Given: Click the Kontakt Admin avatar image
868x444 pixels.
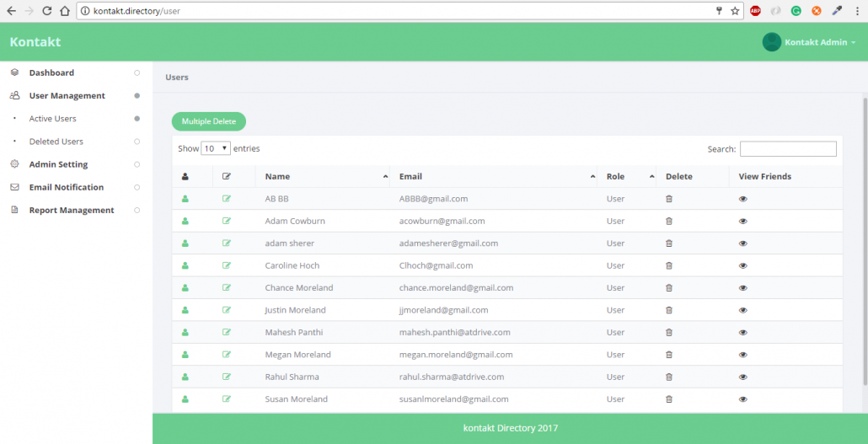Looking at the screenshot, I should pos(772,42).
